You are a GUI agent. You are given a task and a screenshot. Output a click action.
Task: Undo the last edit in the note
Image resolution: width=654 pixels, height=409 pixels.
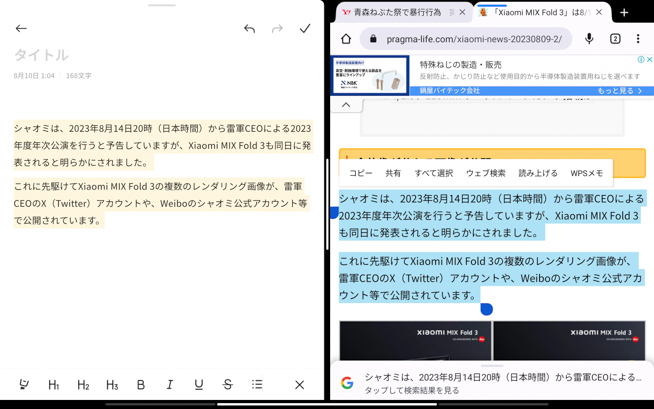pos(249,29)
